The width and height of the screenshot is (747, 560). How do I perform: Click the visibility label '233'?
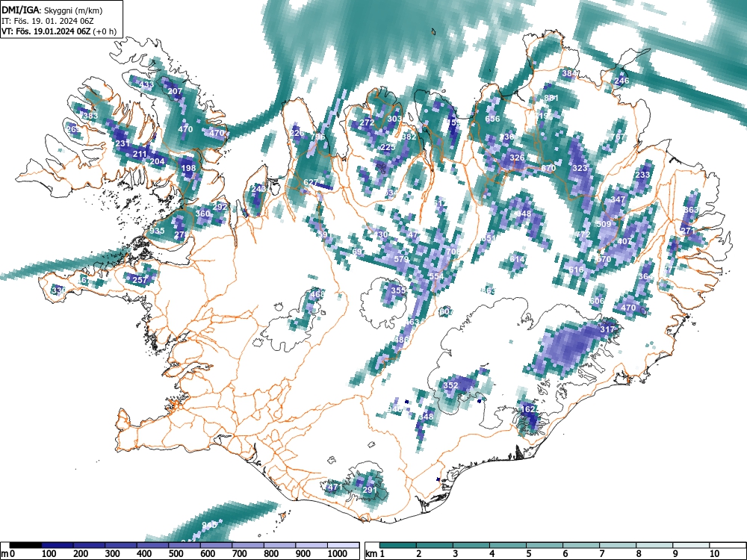click(642, 175)
